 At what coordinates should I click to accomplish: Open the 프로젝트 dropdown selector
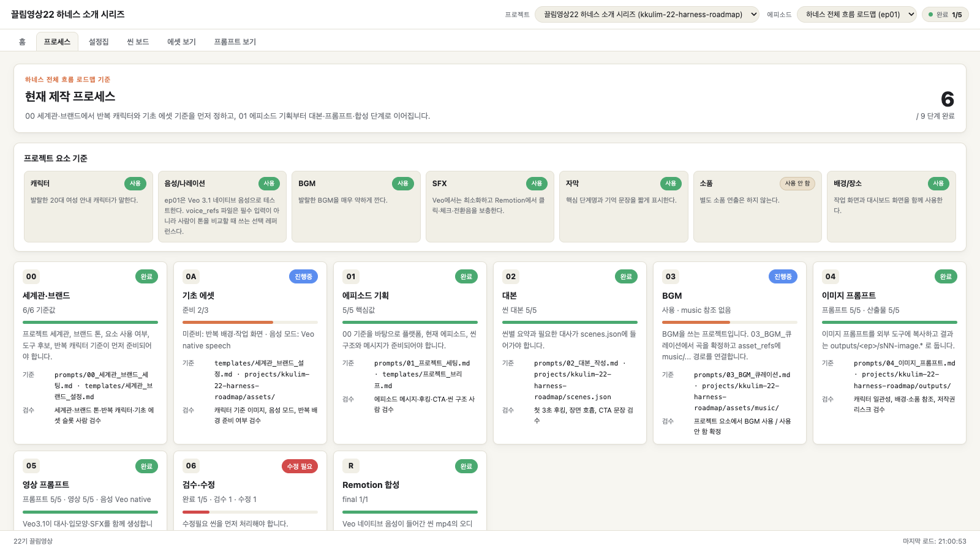click(x=647, y=14)
